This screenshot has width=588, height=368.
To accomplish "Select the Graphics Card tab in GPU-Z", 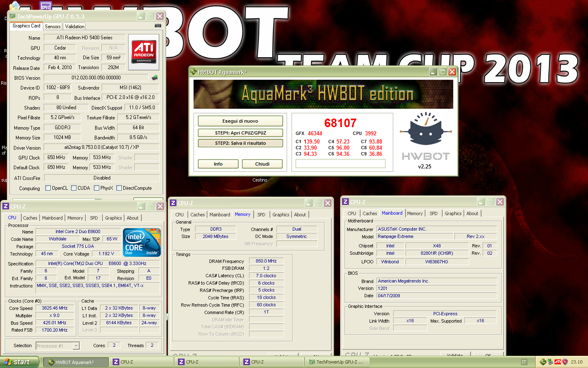I will (27, 26).
